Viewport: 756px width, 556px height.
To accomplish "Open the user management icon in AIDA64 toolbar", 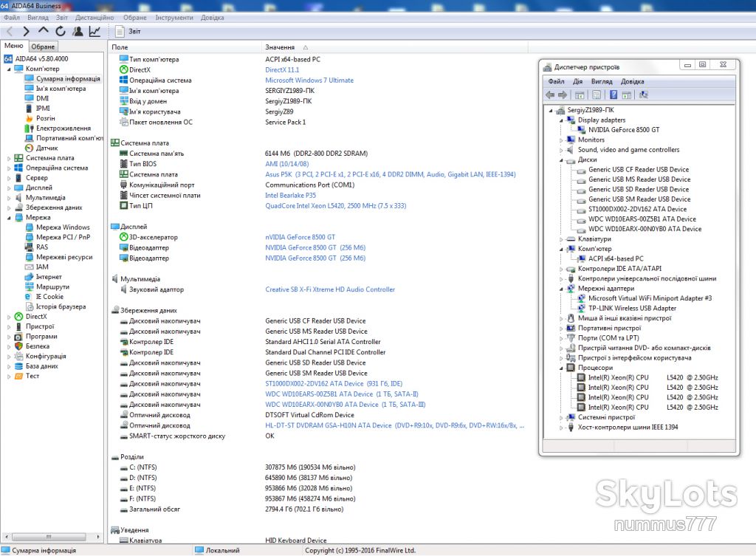I will (x=78, y=31).
